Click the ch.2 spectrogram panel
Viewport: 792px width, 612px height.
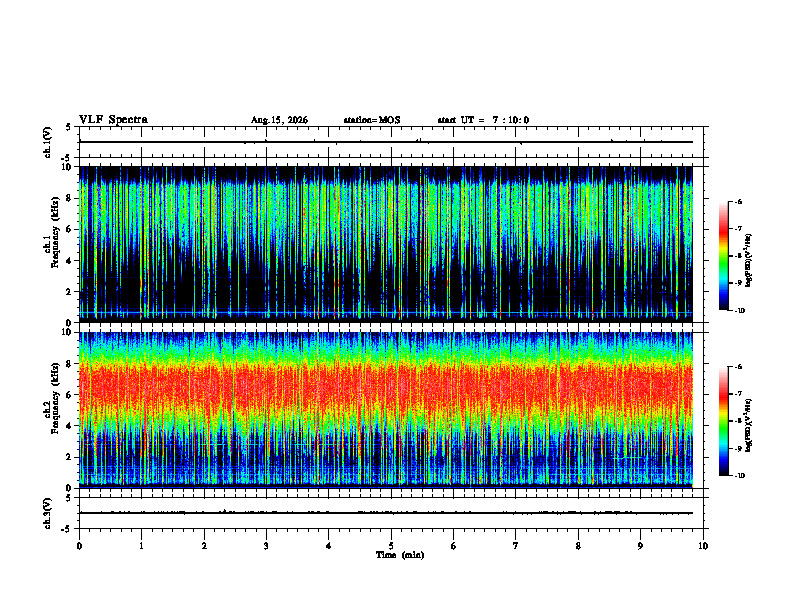pyautogui.click(x=386, y=410)
